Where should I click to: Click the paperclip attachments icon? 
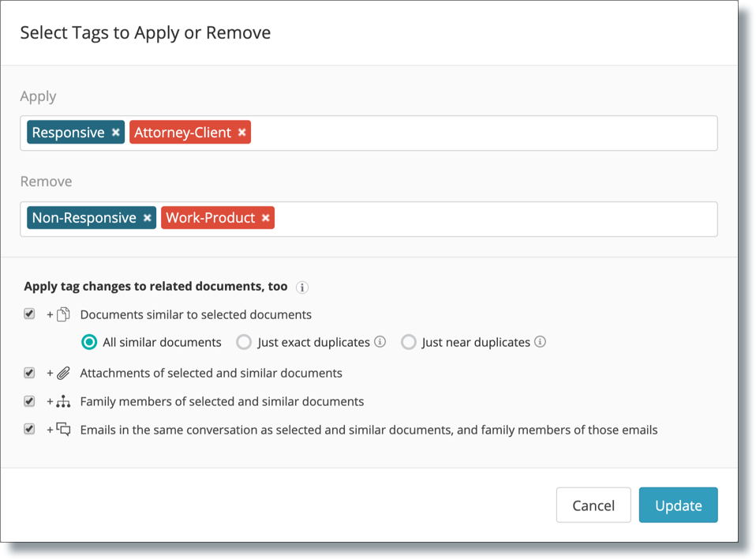click(x=63, y=373)
